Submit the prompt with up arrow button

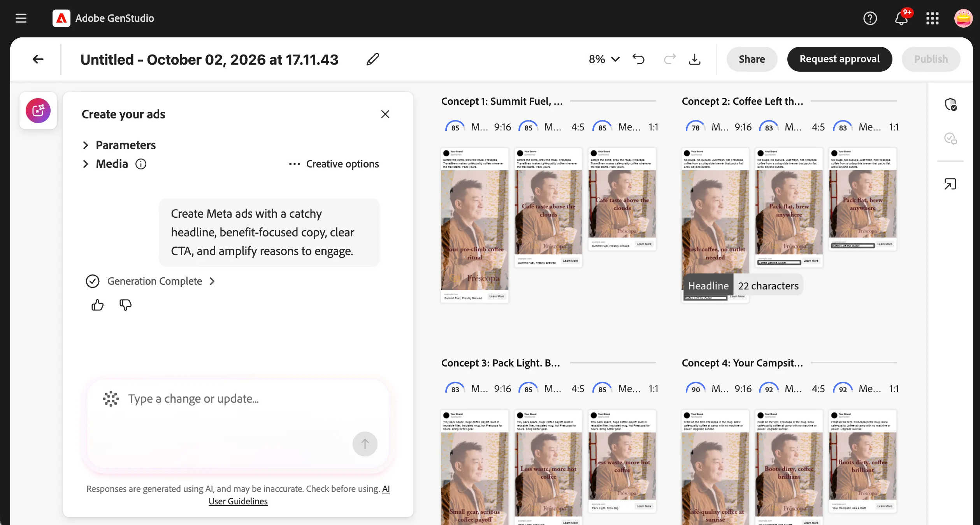[x=365, y=444]
